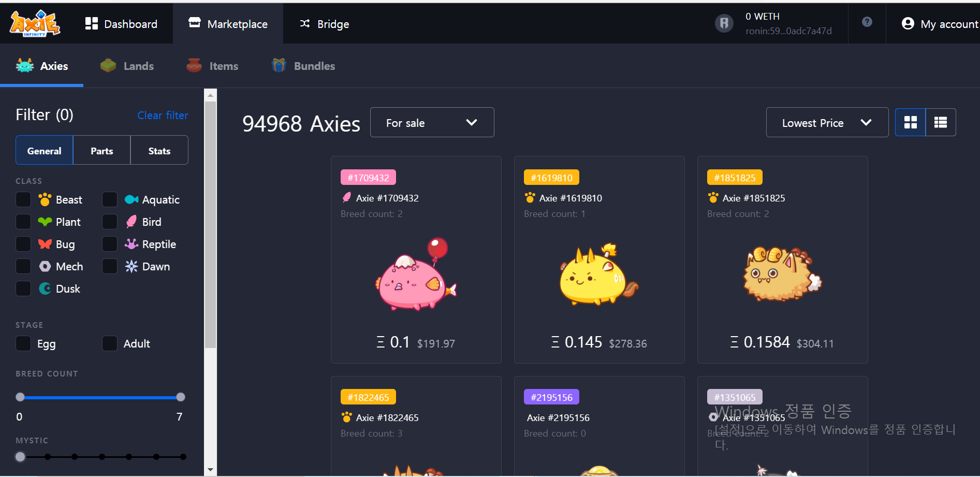The height and width of the screenshot is (477, 980).
Task: Click the 0.145 ETH price
Action: [x=577, y=342]
